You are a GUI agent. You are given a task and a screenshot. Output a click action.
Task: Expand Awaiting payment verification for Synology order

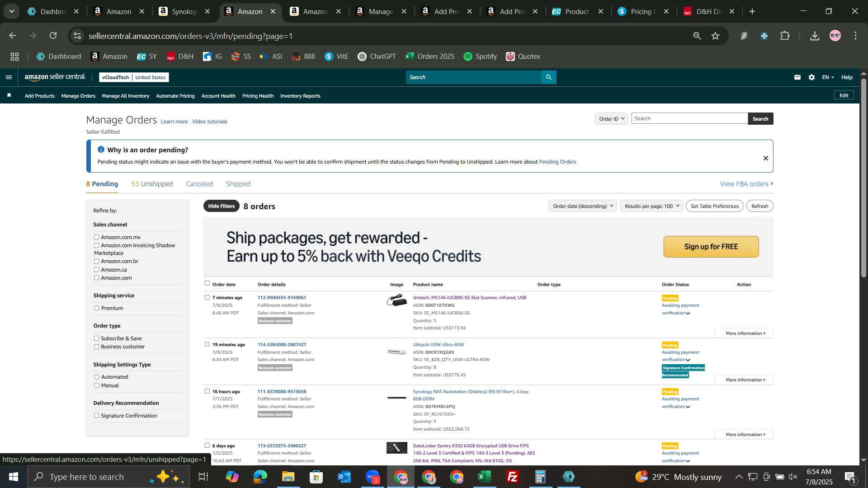tap(680, 403)
